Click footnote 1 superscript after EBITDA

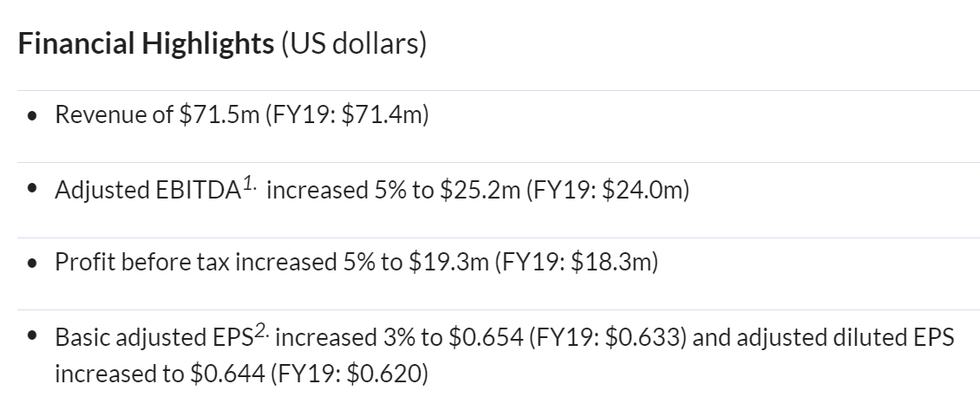(250, 184)
